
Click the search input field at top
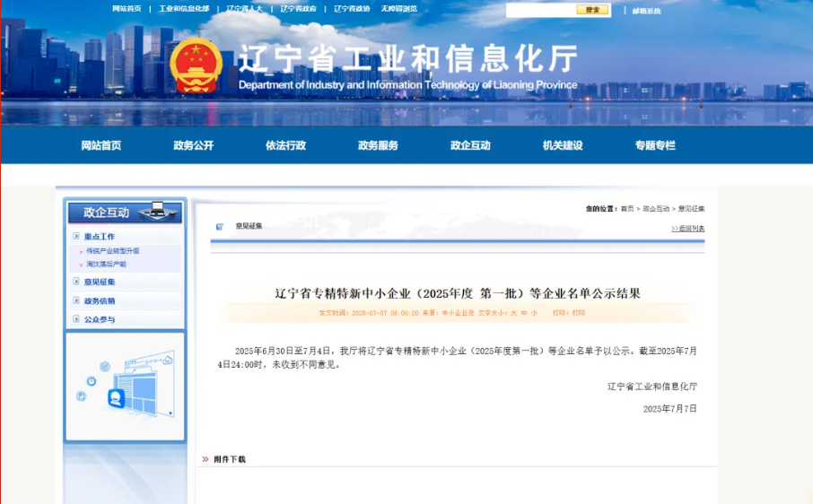540,10
